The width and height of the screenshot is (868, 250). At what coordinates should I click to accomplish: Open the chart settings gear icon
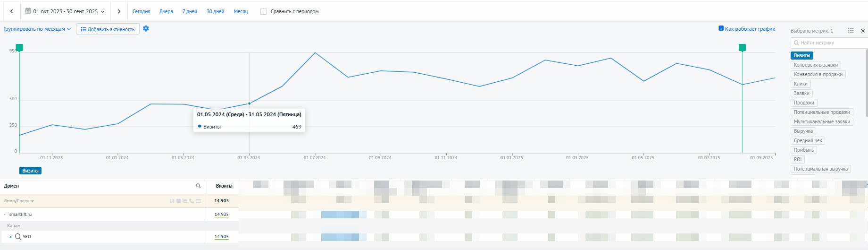coord(146,29)
